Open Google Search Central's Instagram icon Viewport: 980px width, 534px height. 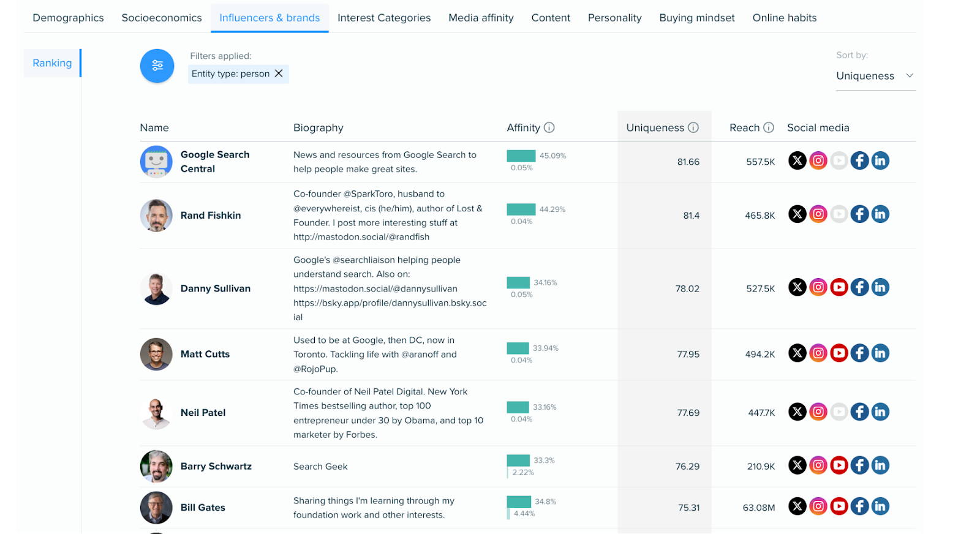[818, 161]
